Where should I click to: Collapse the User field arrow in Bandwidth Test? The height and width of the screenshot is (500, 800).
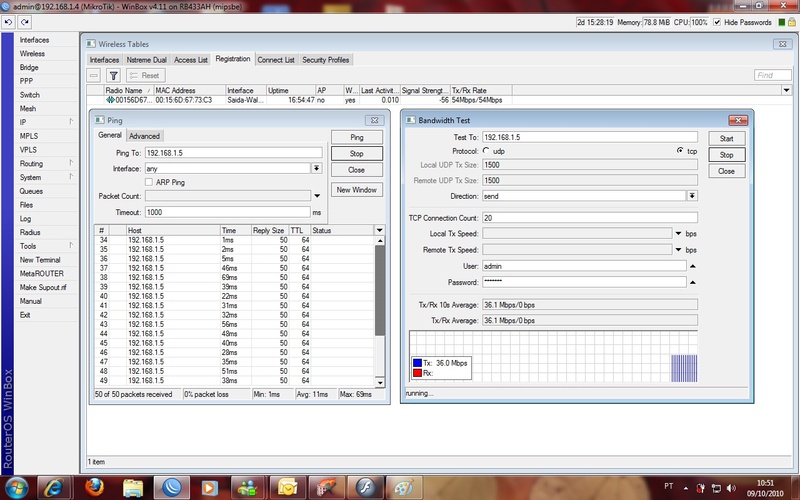(x=692, y=266)
